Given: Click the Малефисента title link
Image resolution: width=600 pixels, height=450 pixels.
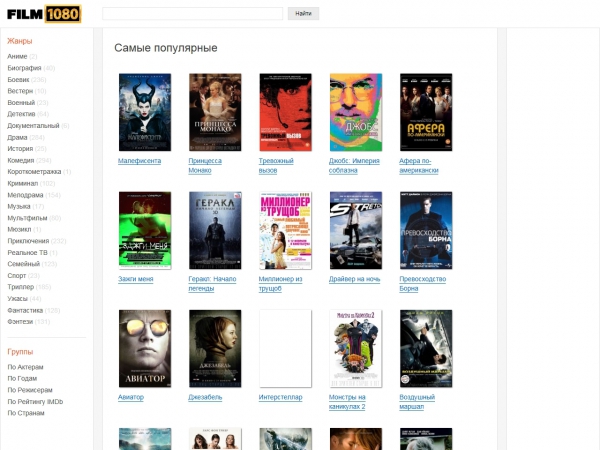Looking at the screenshot, I should point(139,161).
